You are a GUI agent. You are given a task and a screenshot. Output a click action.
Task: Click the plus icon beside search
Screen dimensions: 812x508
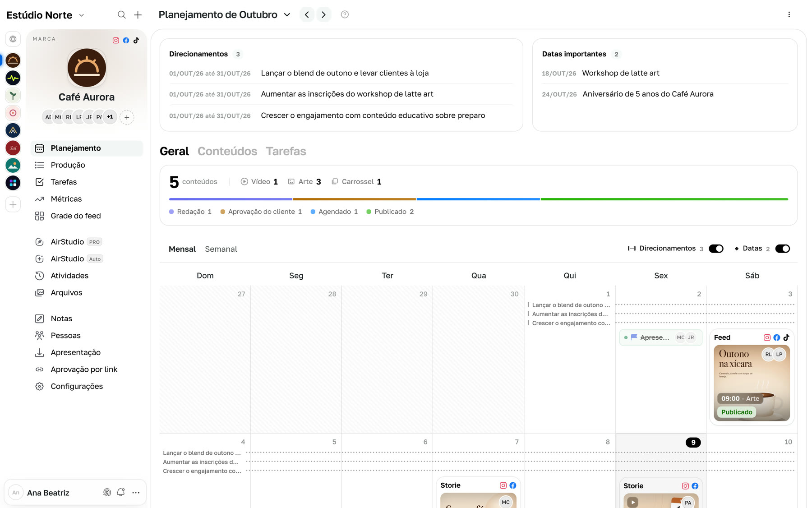[x=138, y=15]
